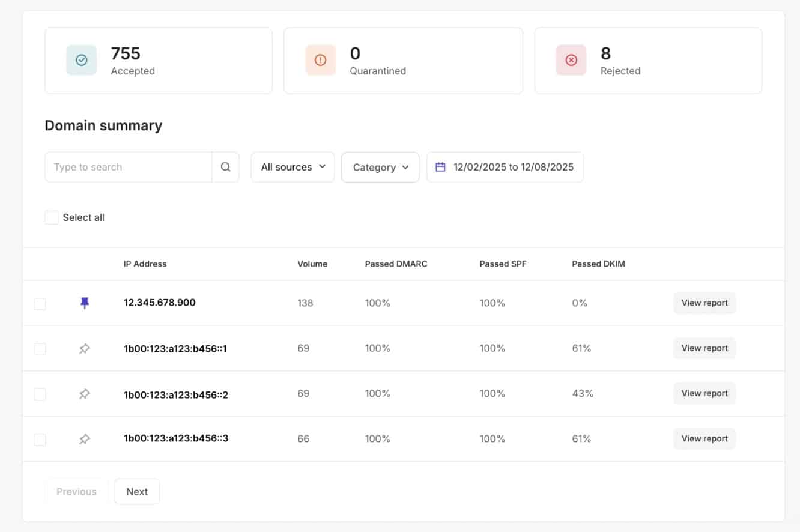Click the Domain summary heading
Screen dimensions: 800x532
point(103,125)
